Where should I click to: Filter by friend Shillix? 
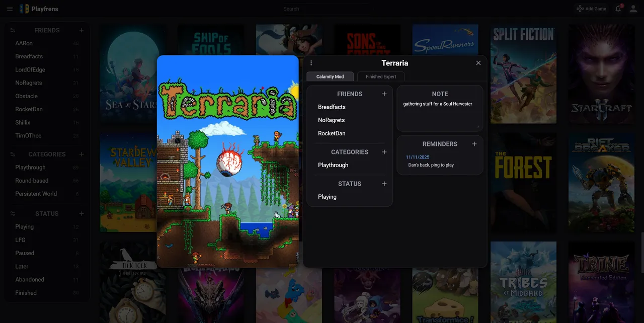pos(47,123)
